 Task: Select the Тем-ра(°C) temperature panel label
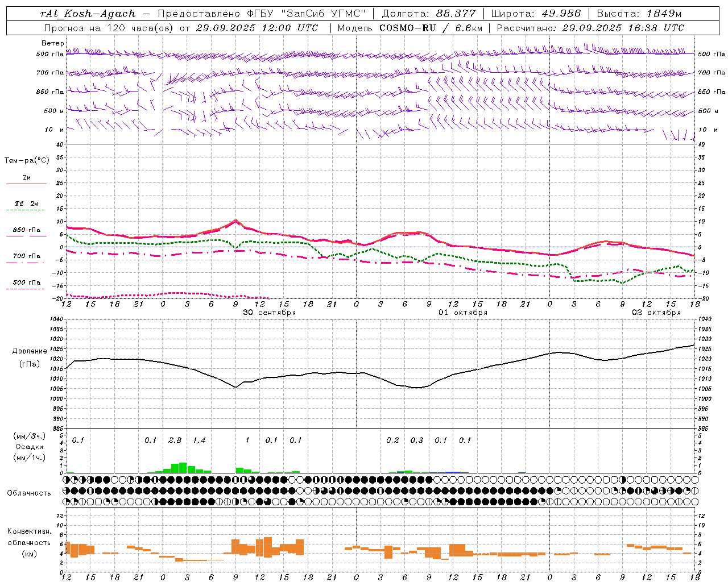point(27,161)
